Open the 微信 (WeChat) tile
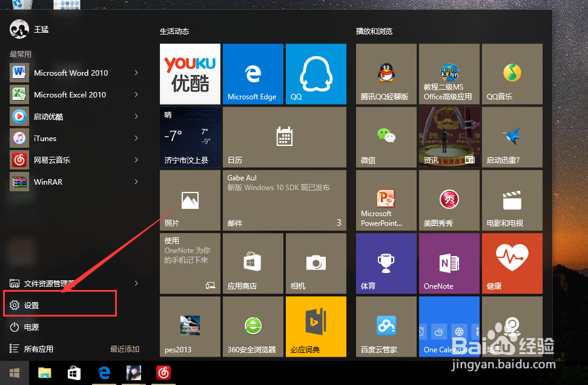Viewport: 588px width, 385px height. point(386,137)
